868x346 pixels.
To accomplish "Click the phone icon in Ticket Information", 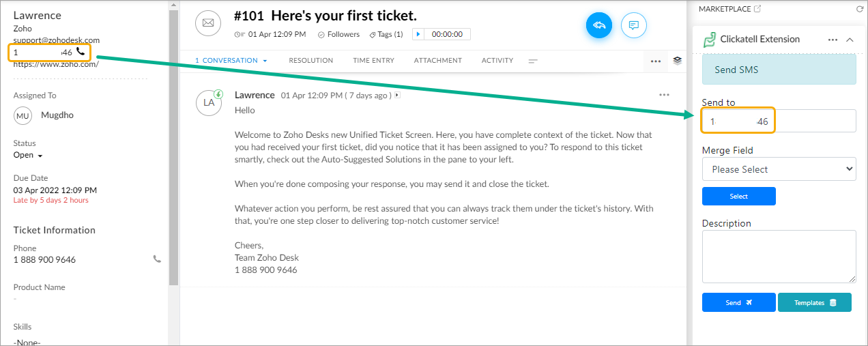I will pyautogui.click(x=158, y=259).
